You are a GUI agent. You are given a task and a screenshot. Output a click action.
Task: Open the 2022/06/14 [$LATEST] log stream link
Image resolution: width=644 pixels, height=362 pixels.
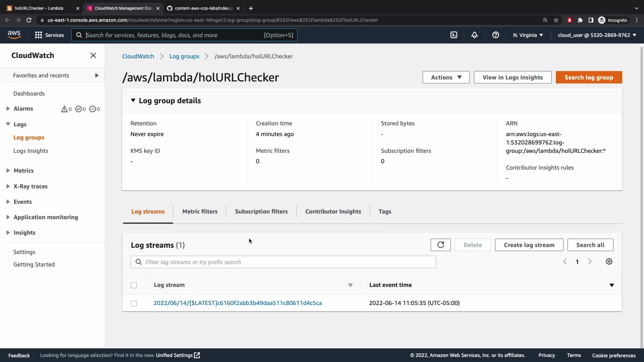[237, 303]
